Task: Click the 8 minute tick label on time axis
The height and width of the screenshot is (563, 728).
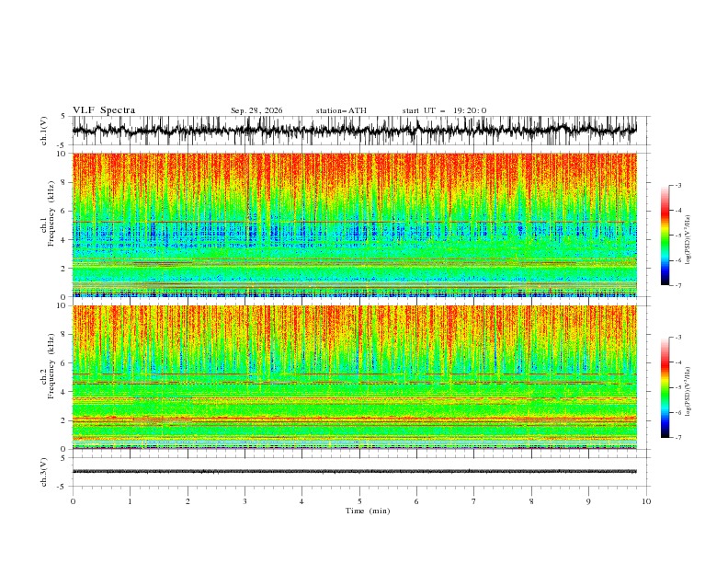Action: [531, 501]
